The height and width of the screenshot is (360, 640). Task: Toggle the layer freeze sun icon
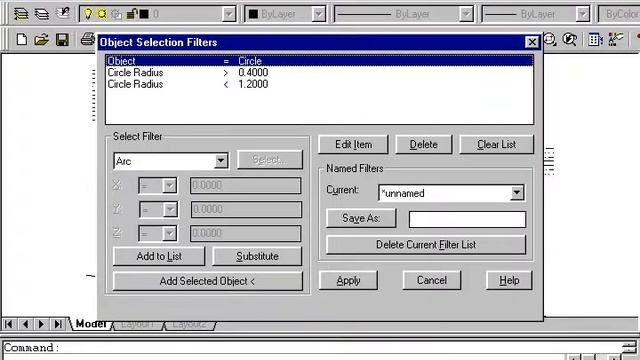[x=102, y=14]
